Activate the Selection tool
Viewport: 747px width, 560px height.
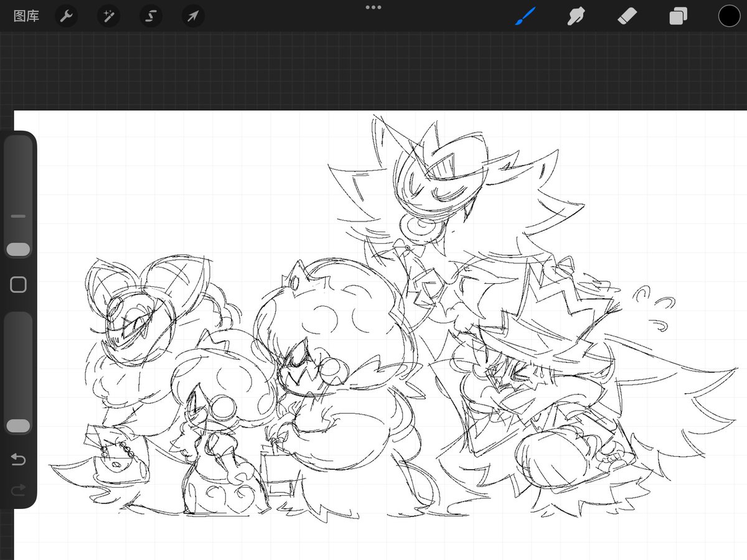coord(151,16)
